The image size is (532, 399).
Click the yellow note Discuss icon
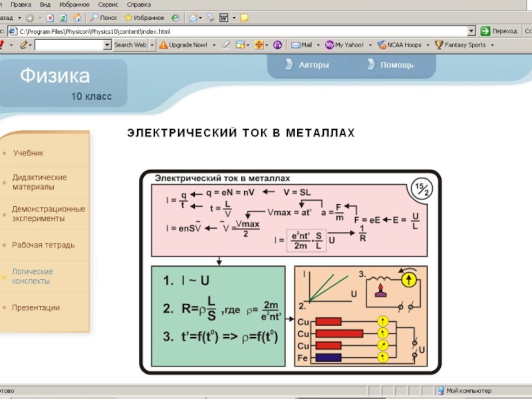244,18
